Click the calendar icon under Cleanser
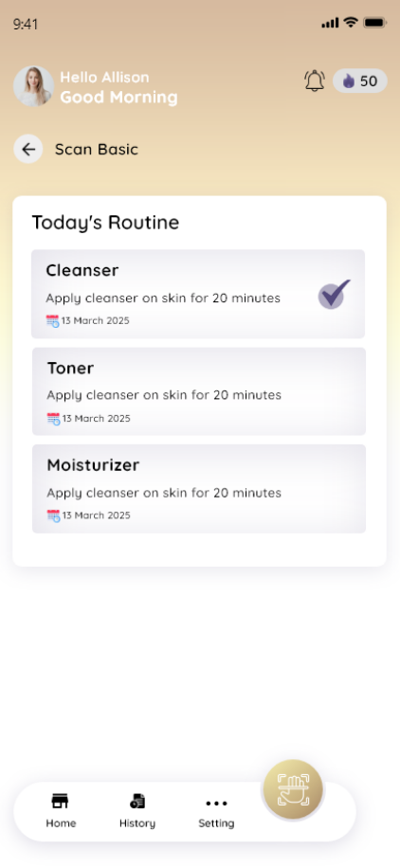 coord(53,321)
